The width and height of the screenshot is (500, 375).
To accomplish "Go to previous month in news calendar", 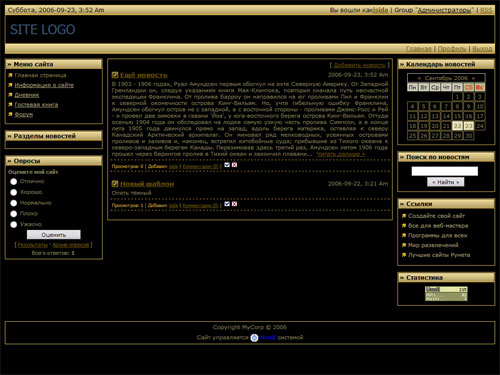I will tap(419, 78).
